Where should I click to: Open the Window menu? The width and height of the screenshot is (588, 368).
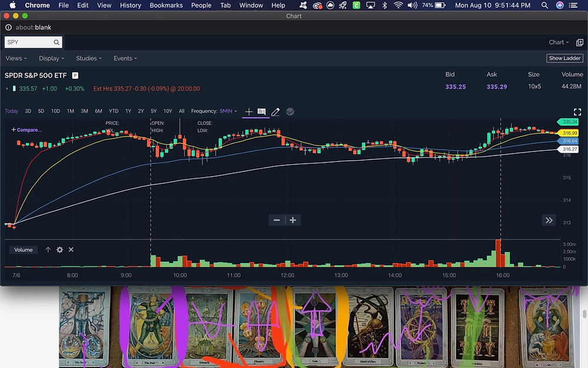point(251,5)
